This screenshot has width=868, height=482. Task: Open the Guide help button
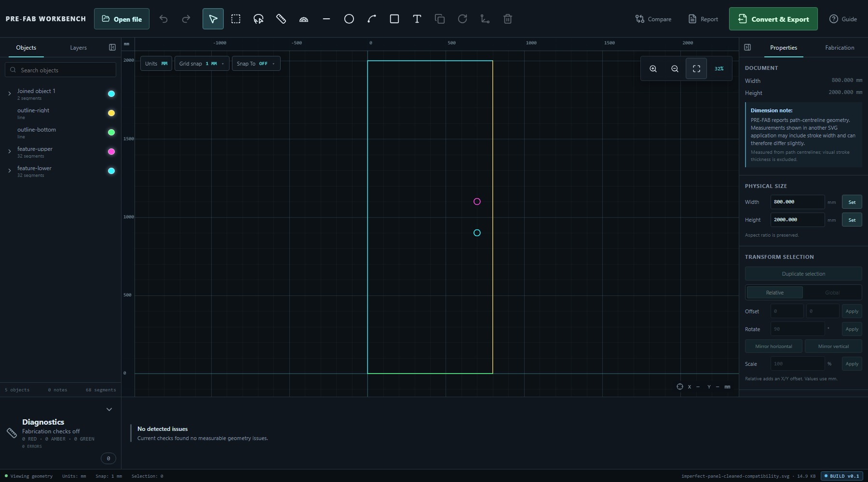coord(843,19)
